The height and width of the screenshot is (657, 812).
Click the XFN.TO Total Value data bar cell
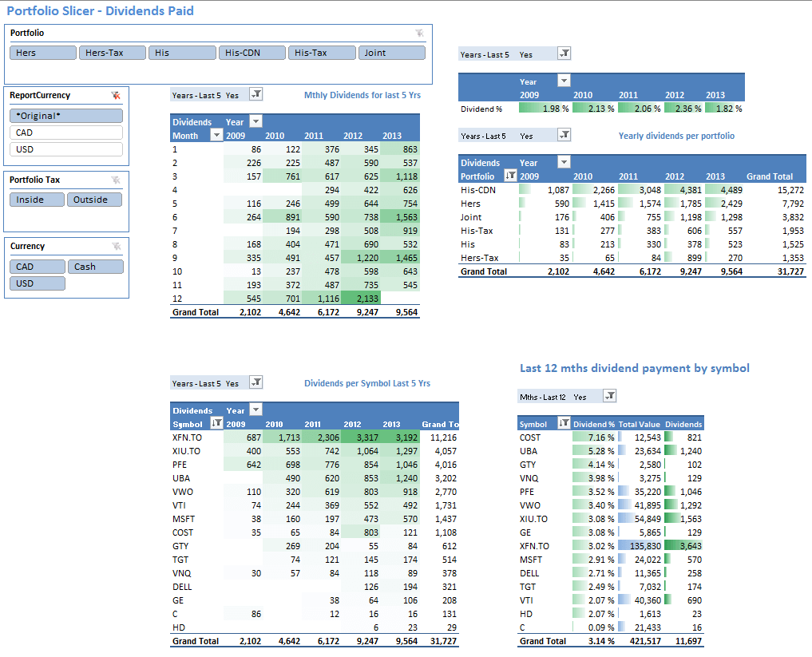[640, 546]
